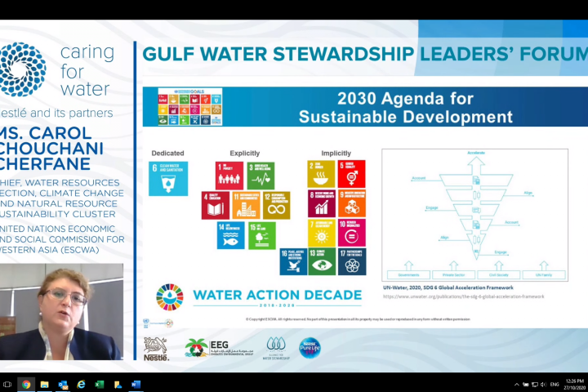
Task: Expand hidden system tray icons chevron
Action: point(517,385)
